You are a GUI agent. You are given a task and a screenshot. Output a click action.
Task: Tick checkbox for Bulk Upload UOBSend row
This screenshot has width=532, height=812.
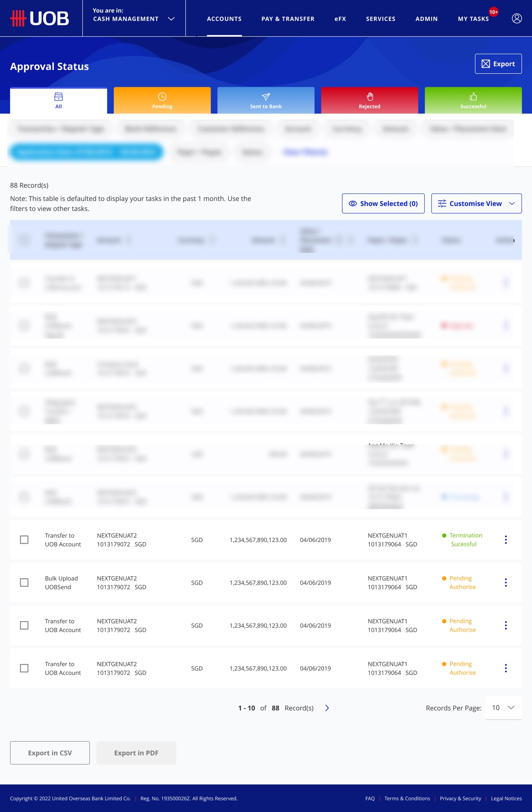(x=24, y=582)
